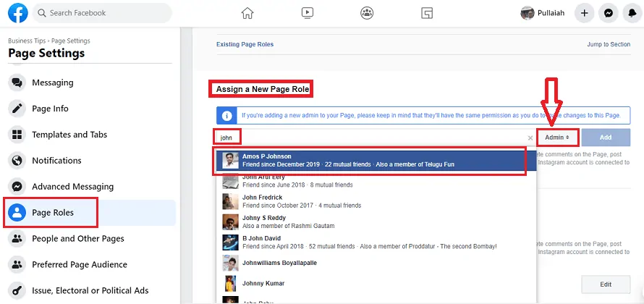
Task: Select Johnwilliams Boyallapalle suggestion
Action: pyautogui.click(x=376, y=263)
